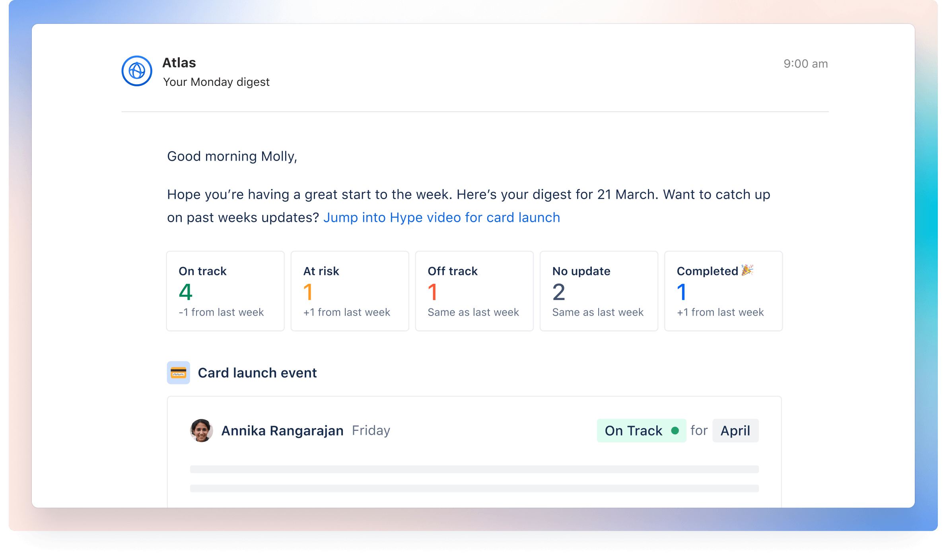This screenshot has height=560, width=947.
Task: Click the Atlas globe logo icon
Action: pos(136,70)
